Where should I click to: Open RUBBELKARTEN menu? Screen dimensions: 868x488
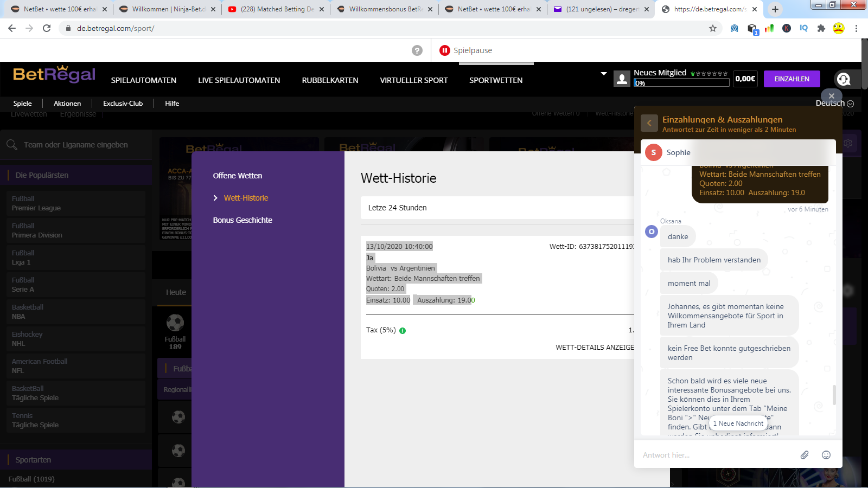tap(330, 80)
